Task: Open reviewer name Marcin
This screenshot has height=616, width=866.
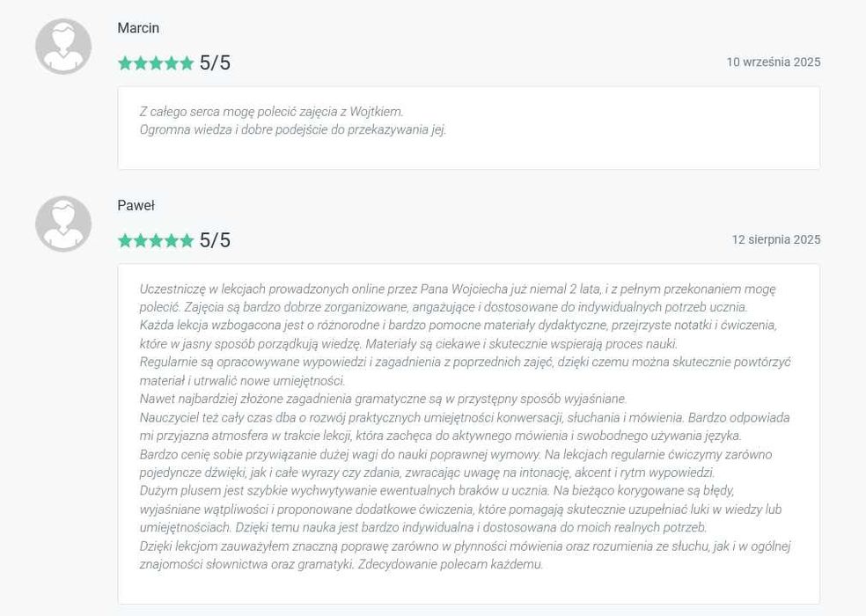Action: pyautogui.click(x=138, y=28)
